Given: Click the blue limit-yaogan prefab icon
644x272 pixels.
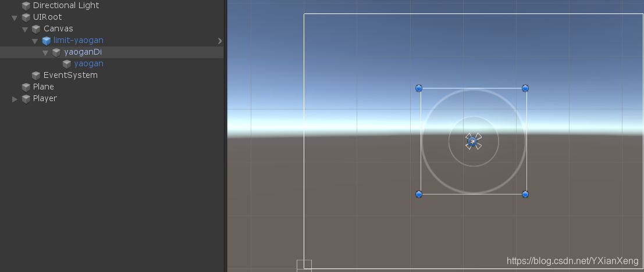Looking at the screenshot, I should tap(47, 41).
